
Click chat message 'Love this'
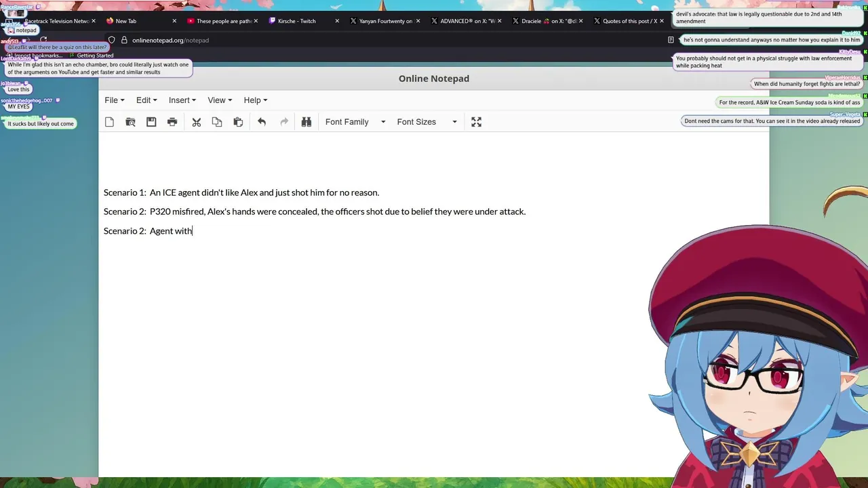pos(19,89)
